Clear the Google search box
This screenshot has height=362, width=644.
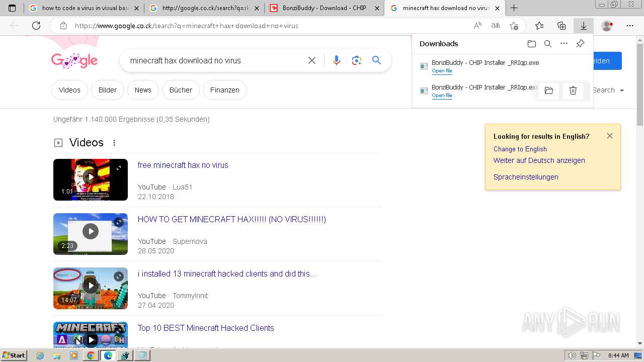pyautogui.click(x=312, y=60)
